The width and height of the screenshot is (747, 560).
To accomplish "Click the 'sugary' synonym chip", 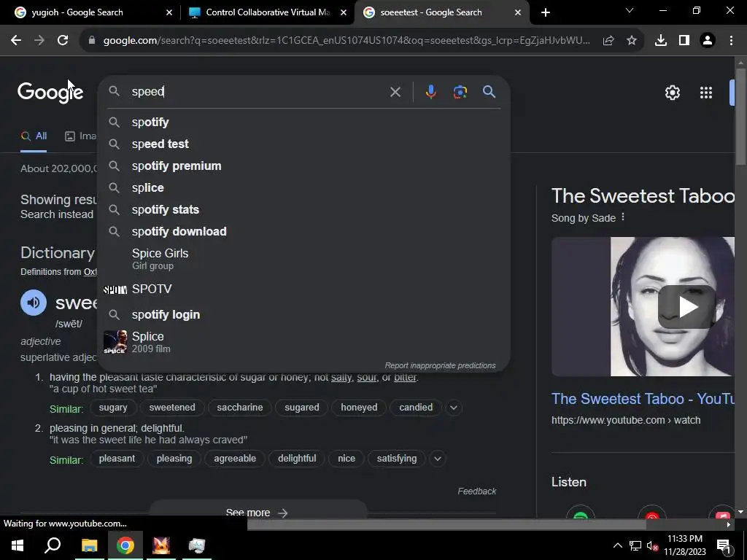I will tap(113, 408).
